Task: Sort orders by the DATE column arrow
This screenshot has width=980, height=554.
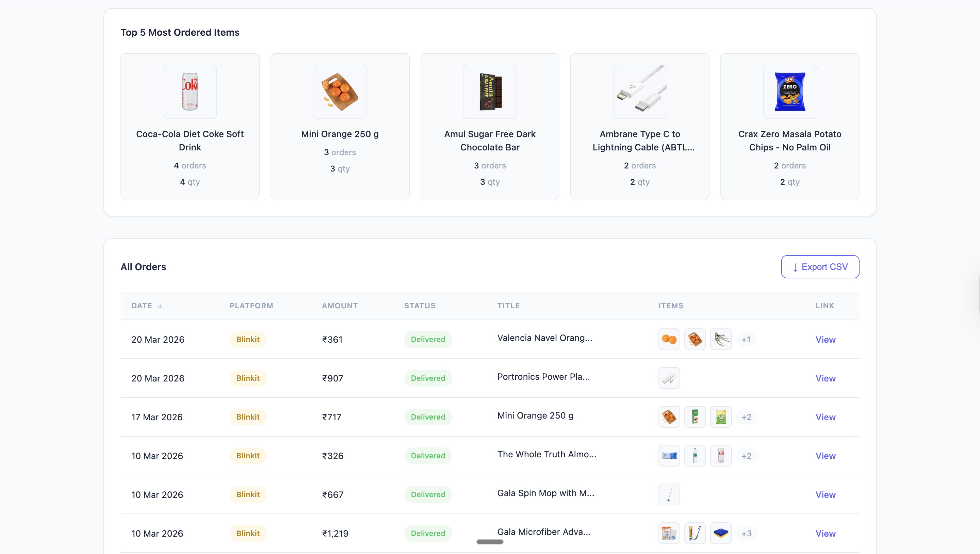Action: coord(160,306)
